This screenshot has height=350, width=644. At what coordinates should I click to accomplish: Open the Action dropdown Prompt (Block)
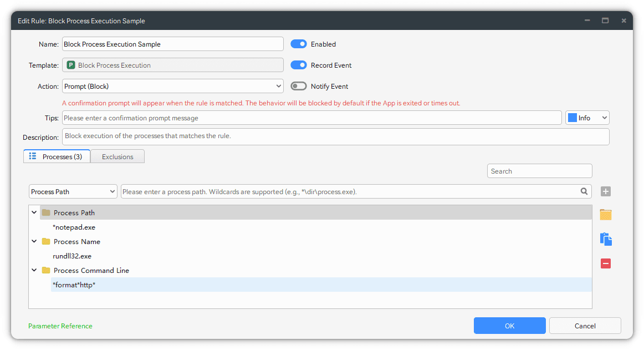click(173, 86)
